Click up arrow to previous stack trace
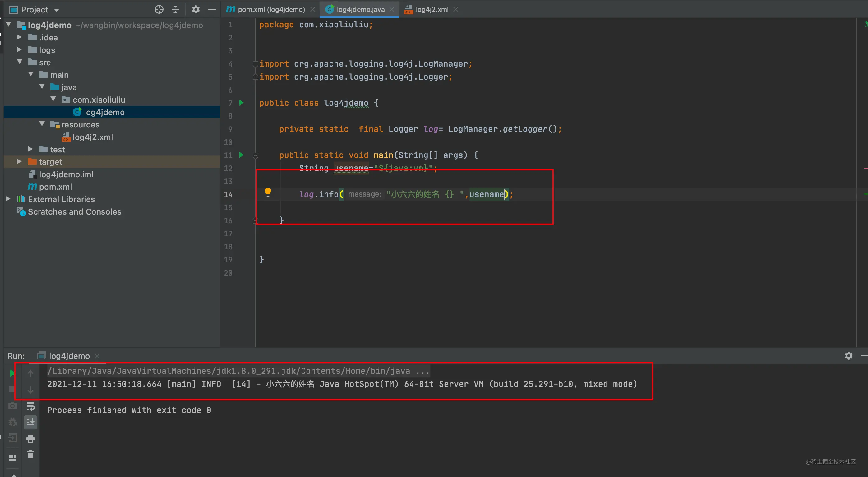 pyautogui.click(x=30, y=373)
